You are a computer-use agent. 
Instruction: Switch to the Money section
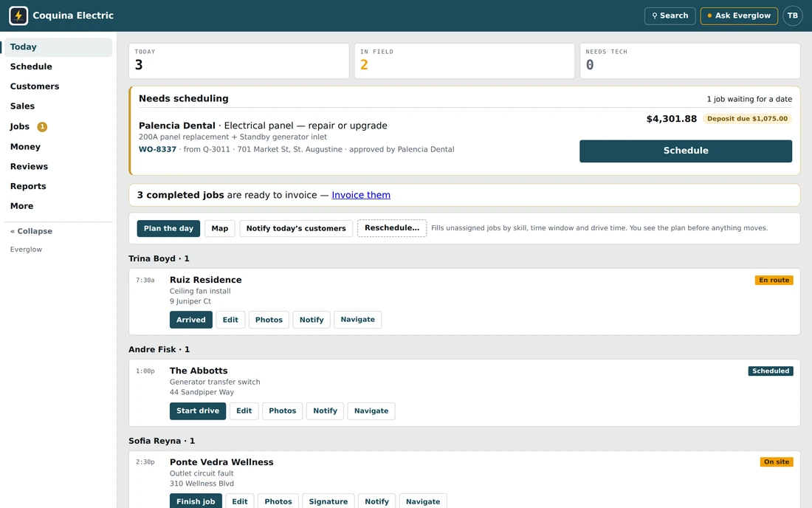(x=25, y=146)
